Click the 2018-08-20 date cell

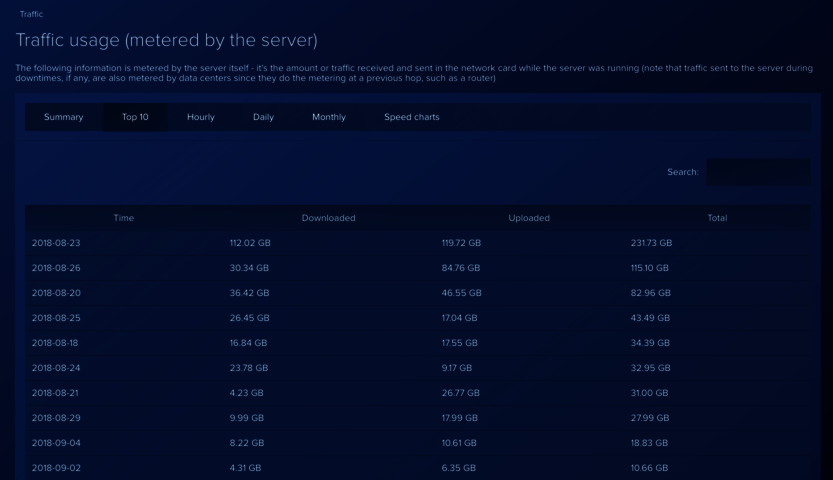(56, 293)
